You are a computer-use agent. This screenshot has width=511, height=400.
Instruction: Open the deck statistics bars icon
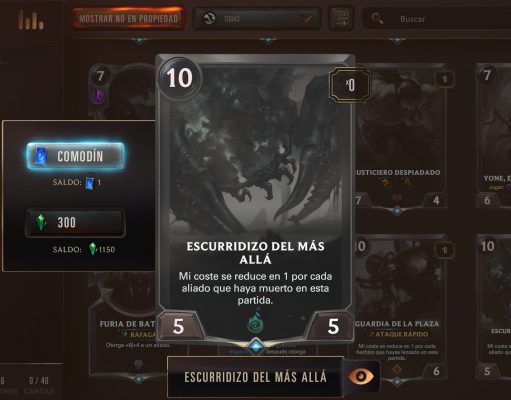click(x=31, y=19)
